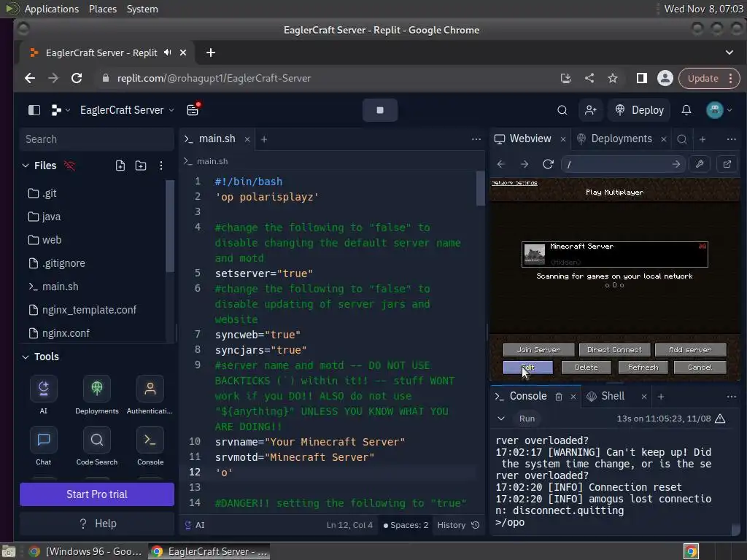The height and width of the screenshot is (560, 747).
Task: Stop the running repl
Action: [x=379, y=111]
